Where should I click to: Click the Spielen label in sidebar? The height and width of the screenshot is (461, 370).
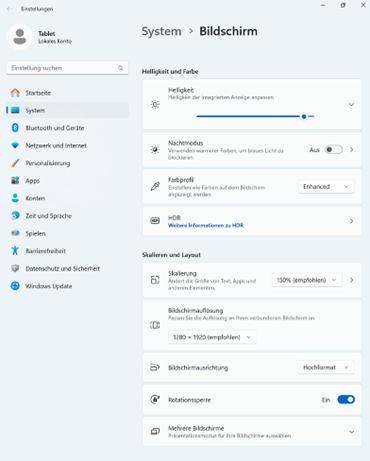[x=35, y=233]
